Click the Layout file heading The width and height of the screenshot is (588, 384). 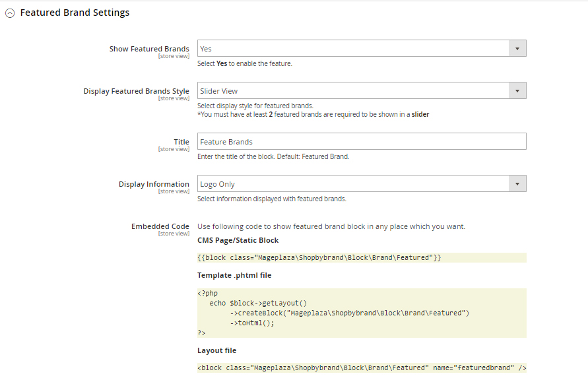216,350
